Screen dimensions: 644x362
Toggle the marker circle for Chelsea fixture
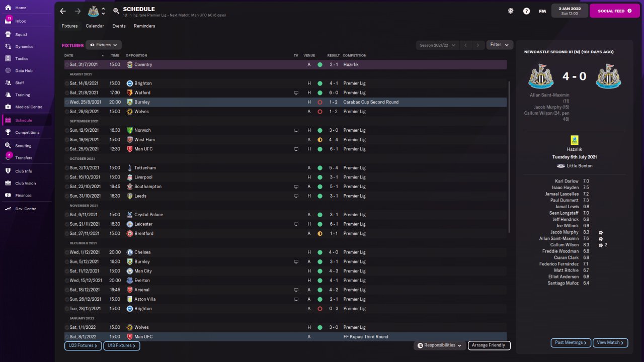[x=67, y=252]
